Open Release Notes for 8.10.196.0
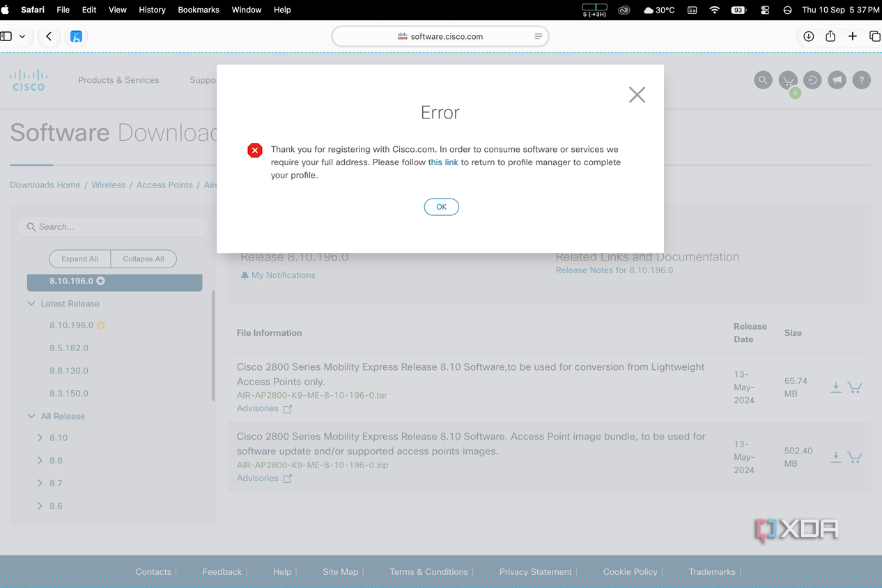The height and width of the screenshot is (588, 882). click(x=614, y=270)
